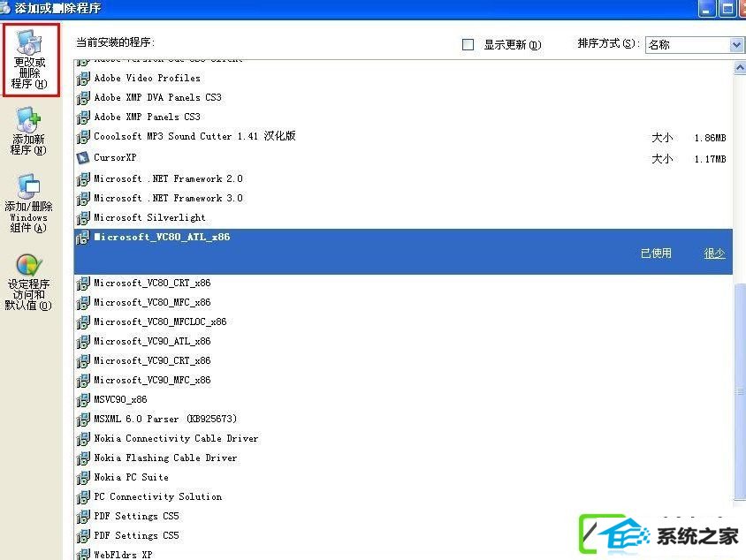This screenshot has height=560, width=746.
Task: Select Cooolsoft MP3 Sound Cutter 1.41 entry
Action: [194, 136]
